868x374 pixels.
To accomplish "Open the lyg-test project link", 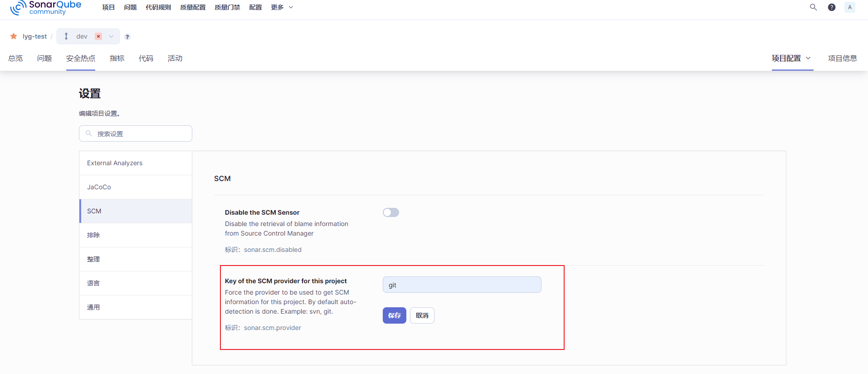I will tap(35, 36).
